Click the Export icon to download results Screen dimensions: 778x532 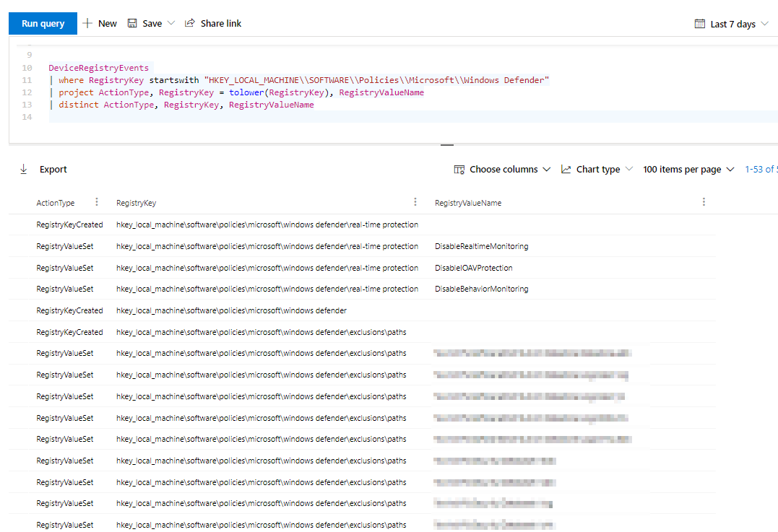[24, 169]
